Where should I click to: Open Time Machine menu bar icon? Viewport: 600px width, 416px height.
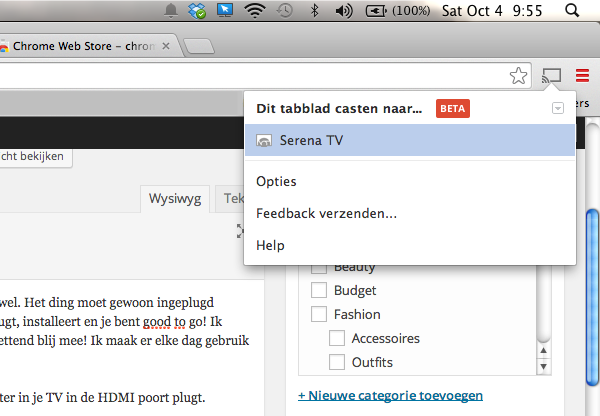coord(285,10)
